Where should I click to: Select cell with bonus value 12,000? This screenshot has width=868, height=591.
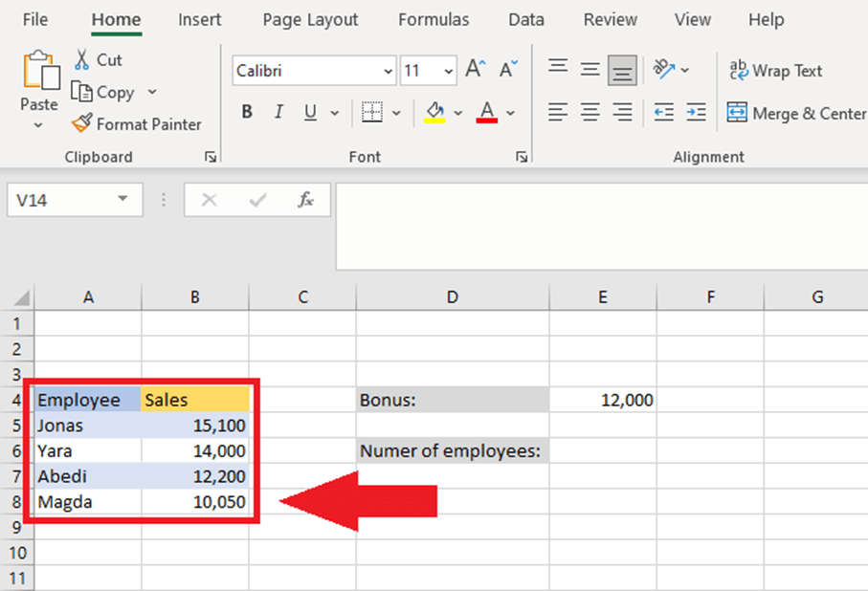click(603, 400)
